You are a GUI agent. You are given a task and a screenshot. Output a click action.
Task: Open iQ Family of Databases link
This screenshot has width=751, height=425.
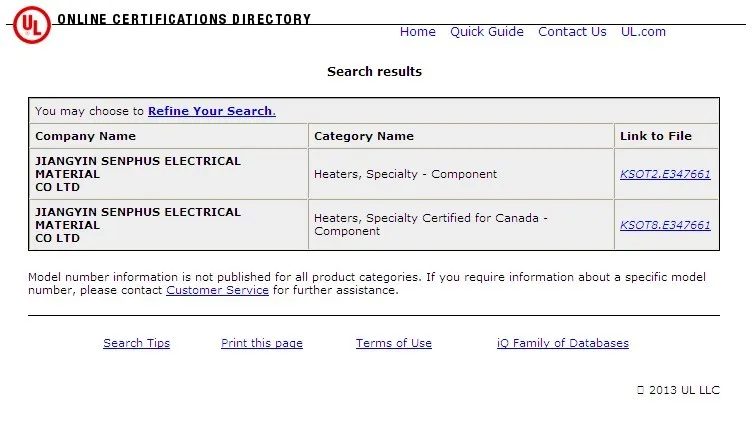pos(562,343)
